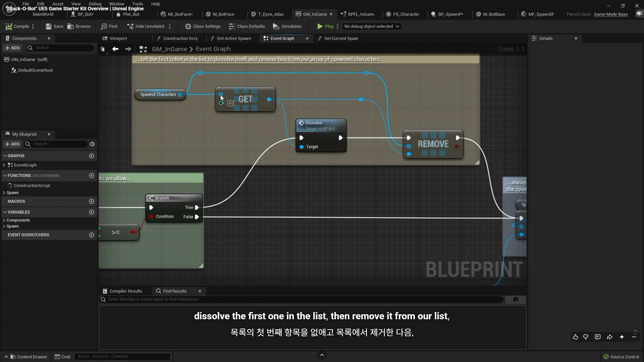Open the Tools menu

pyautogui.click(x=138, y=4)
